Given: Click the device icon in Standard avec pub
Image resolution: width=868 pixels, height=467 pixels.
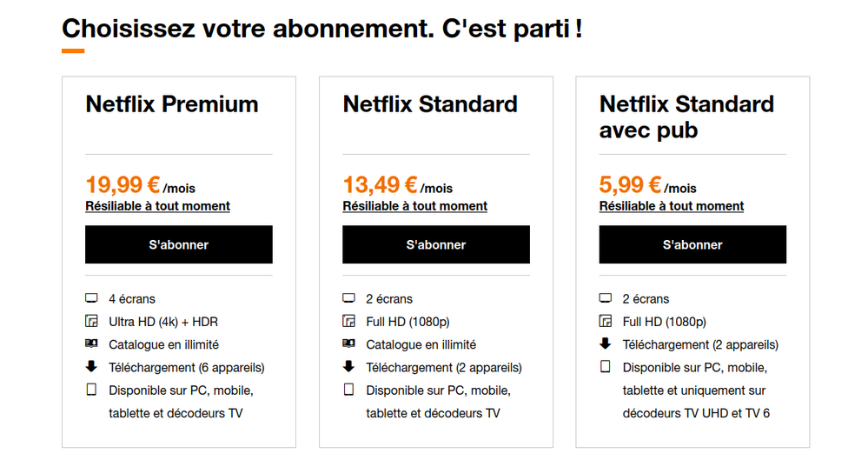Looking at the screenshot, I should (606, 367).
